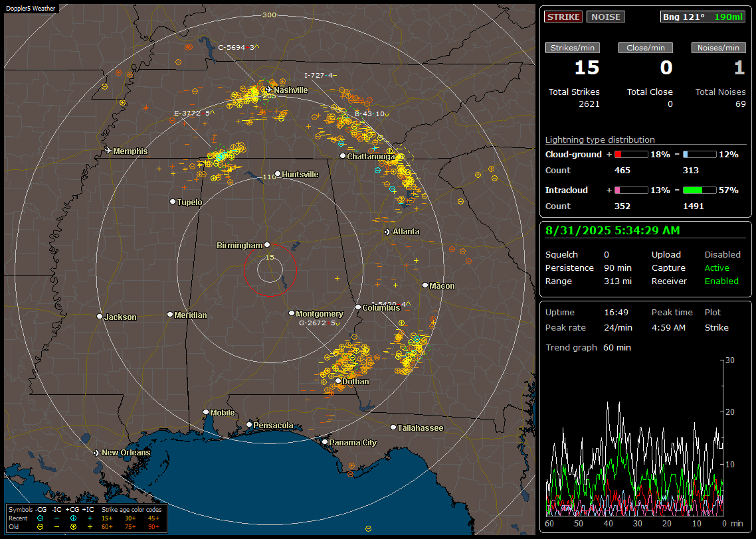Click the Old +IC yellow plus legend symbol
This screenshot has width=756, height=539.
[90, 527]
